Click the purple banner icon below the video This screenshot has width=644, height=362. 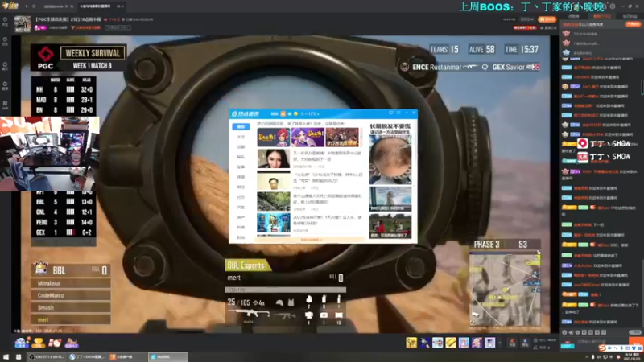tap(72, 343)
